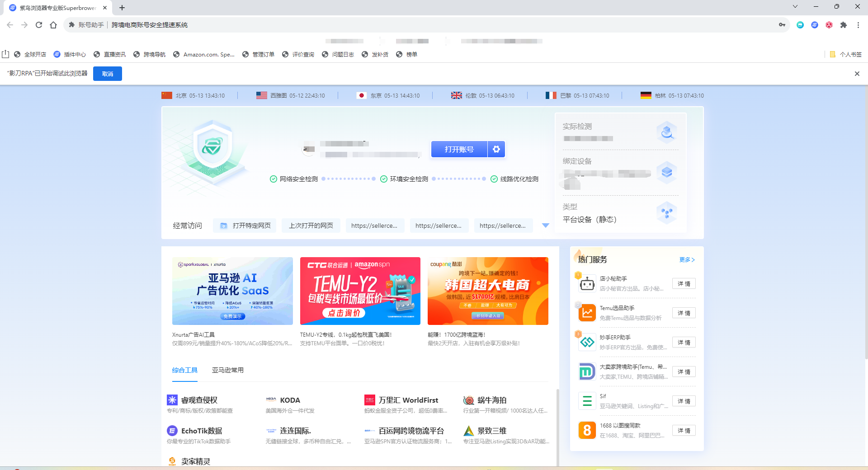Open the 插件中心 bookmark
This screenshot has width=868, height=470.
70,54
